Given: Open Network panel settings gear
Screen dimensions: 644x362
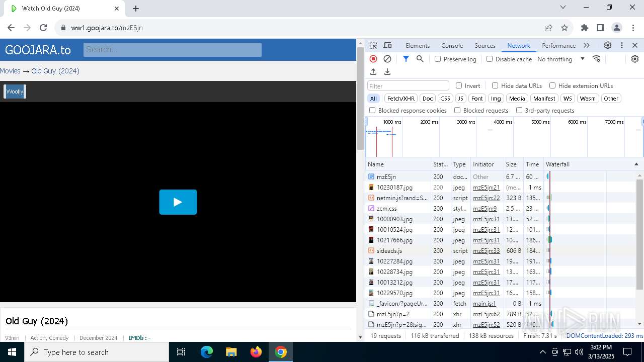Looking at the screenshot, I should tap(635, 59).
